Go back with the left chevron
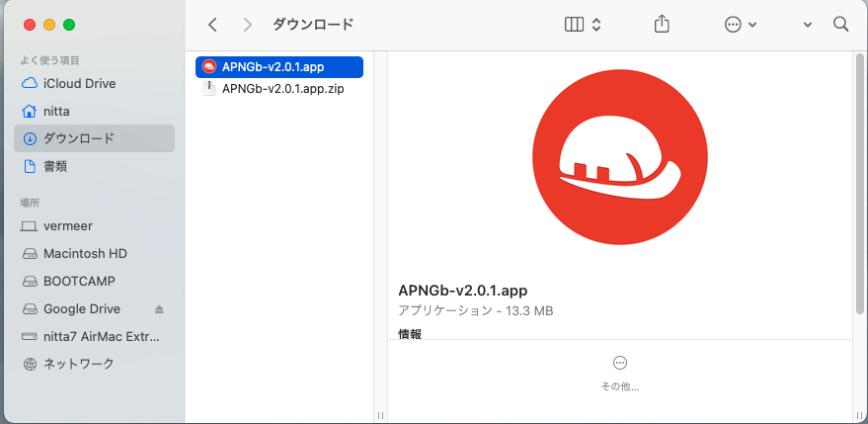This screenshot has height=424, width=868. pos(212,25)
